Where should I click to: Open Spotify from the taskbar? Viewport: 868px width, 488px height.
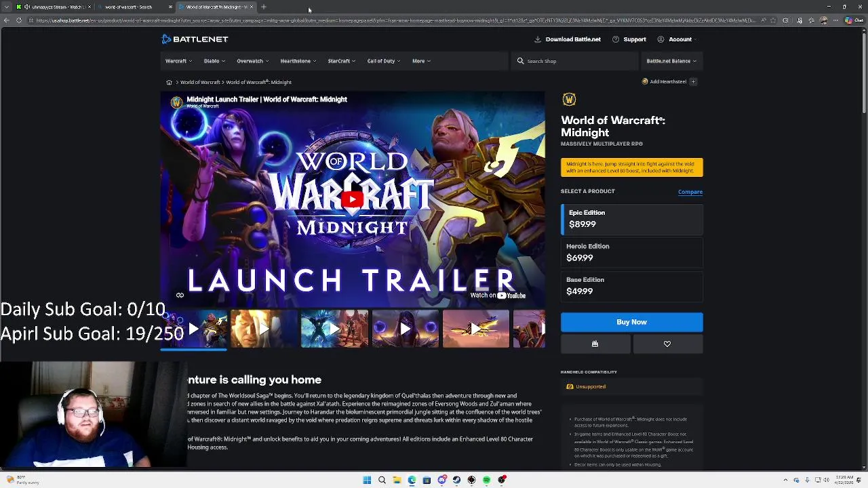point(486,480)
